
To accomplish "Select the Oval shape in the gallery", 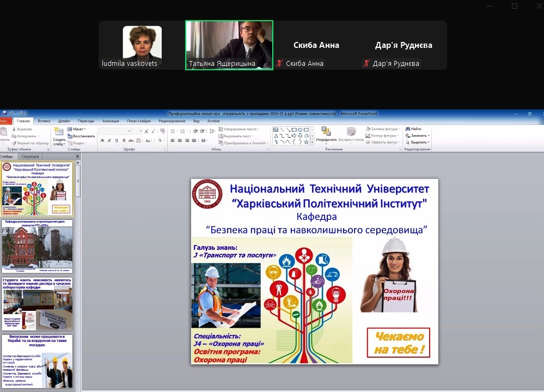I will click(x=300, y=130).
